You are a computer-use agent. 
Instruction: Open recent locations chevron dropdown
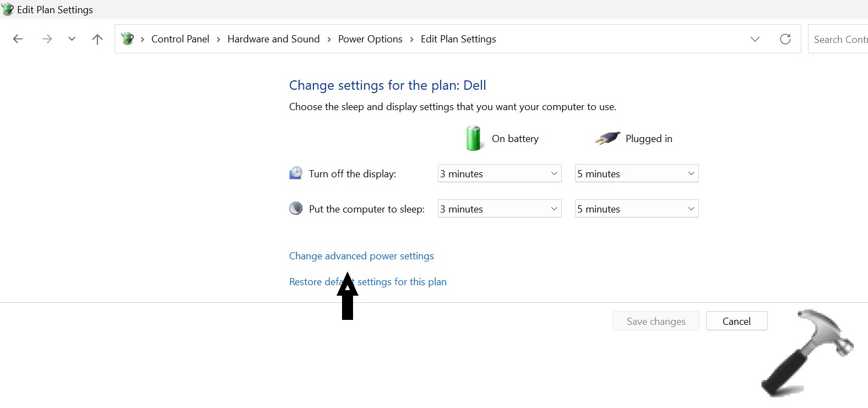[x=72, y=39]
